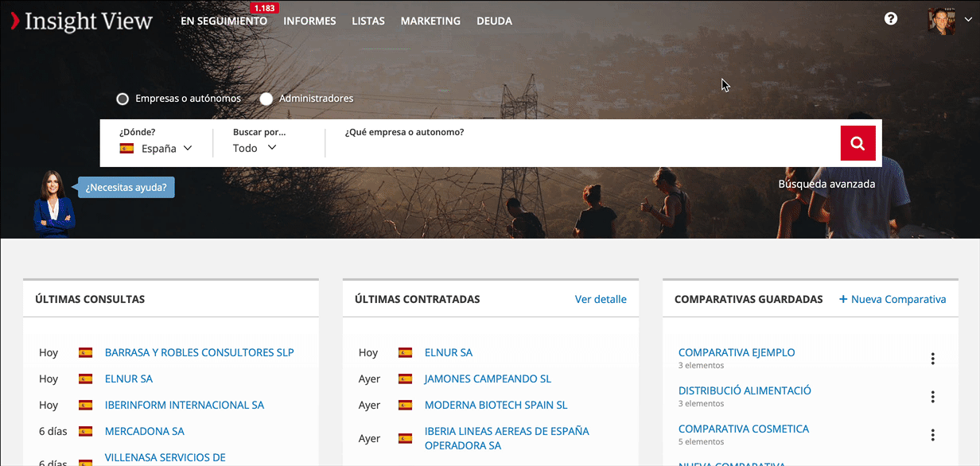
Task: Open the España country dropdown
Action: pyautogui.click(x=156, y=149)
